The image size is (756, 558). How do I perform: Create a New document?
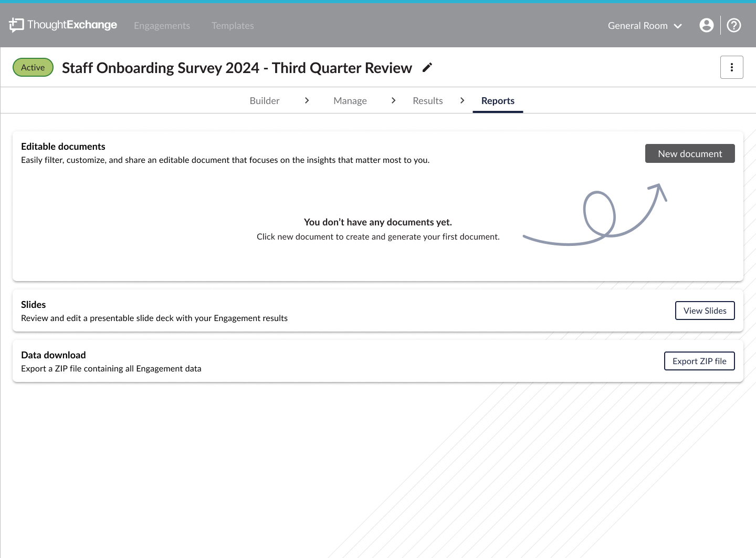[690, 153]
